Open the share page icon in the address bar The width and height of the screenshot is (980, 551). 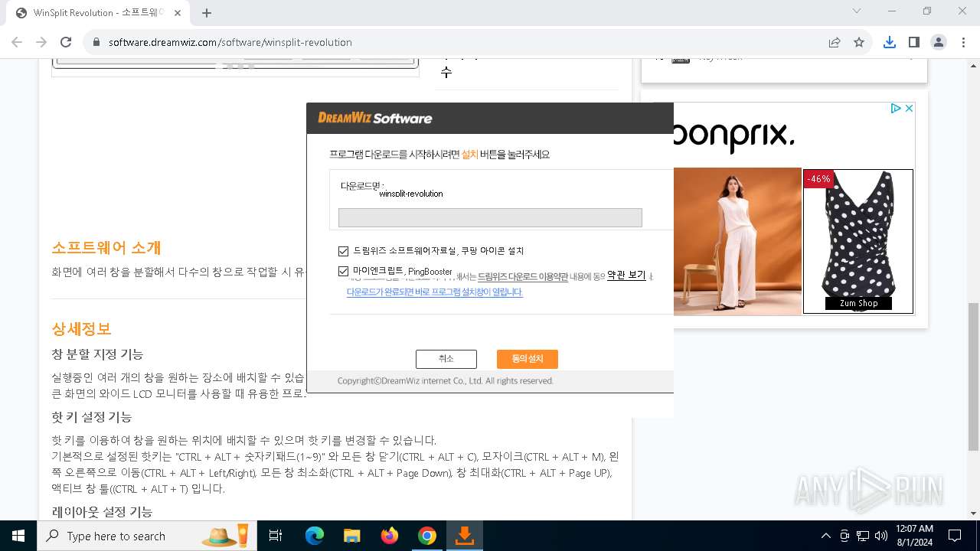(x=835, y=42)
